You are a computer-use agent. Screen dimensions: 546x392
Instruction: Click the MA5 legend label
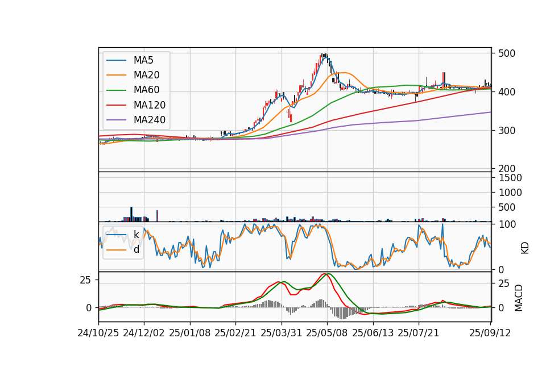click(x=143, y=60)
